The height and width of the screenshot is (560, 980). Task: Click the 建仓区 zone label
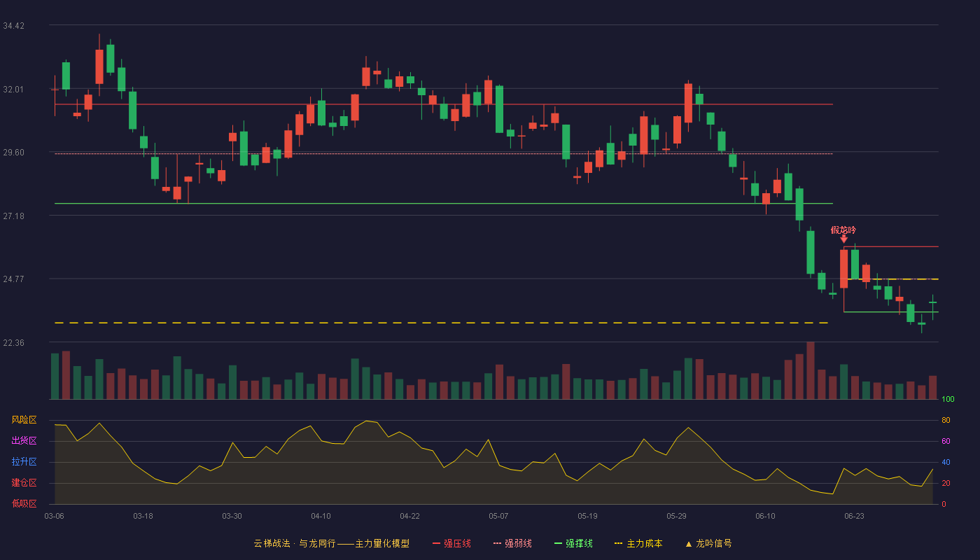coord(24,483)
